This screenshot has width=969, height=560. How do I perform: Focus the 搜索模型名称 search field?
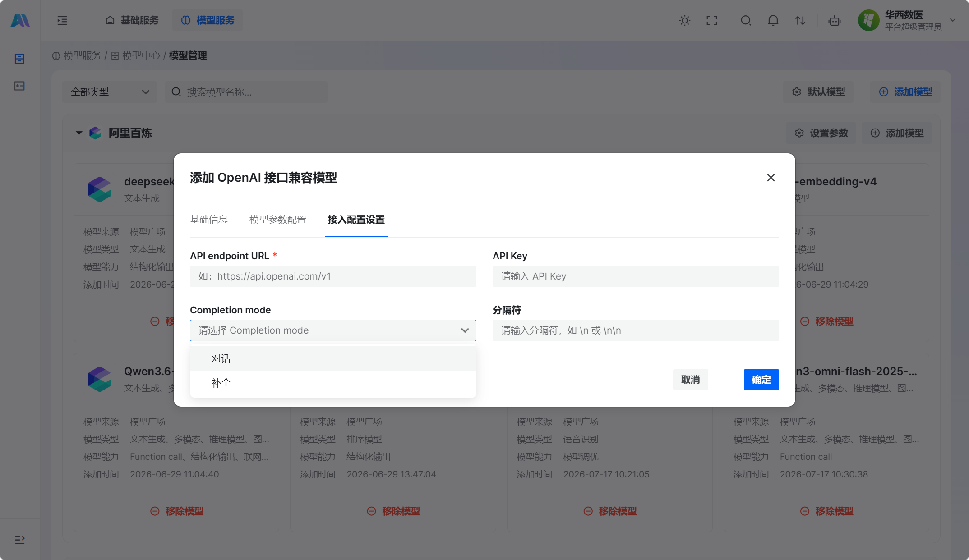pyautogui.click(x=246, y=92)
